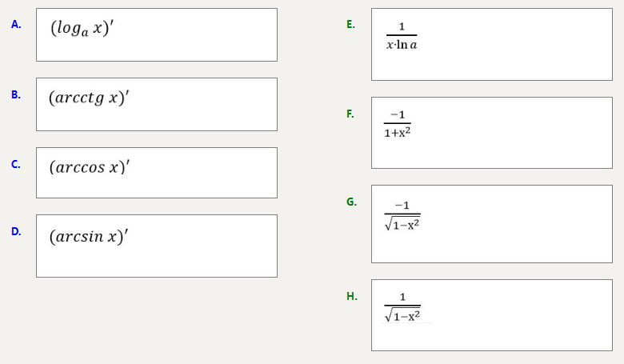Image resolution: width=624 pixels, height=364 pixels.
Task: Select the green letter H label
Action: coord(351,296)
